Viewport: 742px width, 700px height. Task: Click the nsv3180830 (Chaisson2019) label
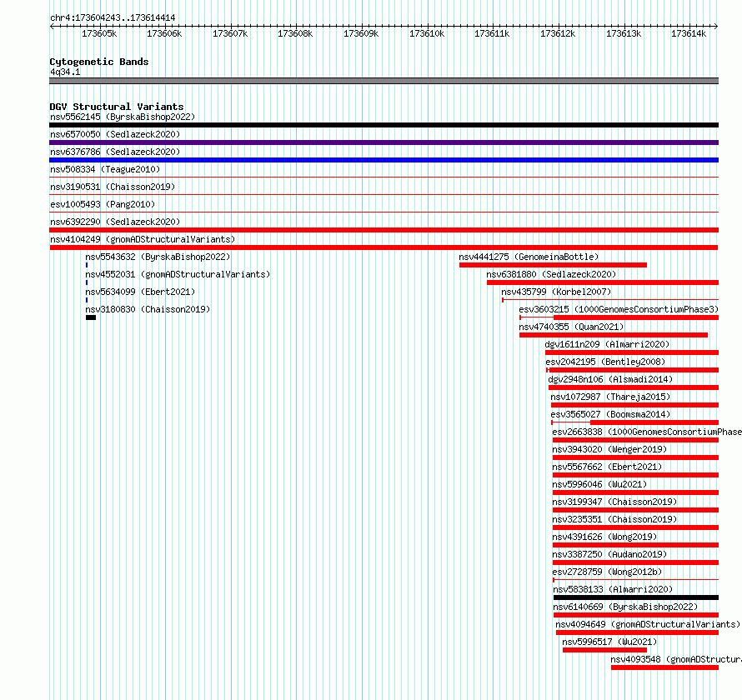click(x=148, y=309)
